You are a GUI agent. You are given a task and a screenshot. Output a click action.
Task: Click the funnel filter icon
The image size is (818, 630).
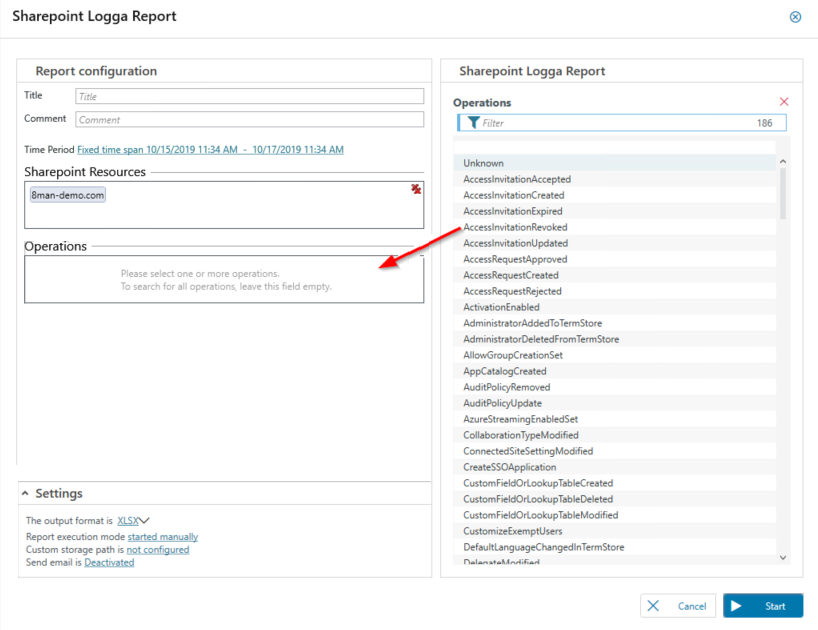pos(473,123)
